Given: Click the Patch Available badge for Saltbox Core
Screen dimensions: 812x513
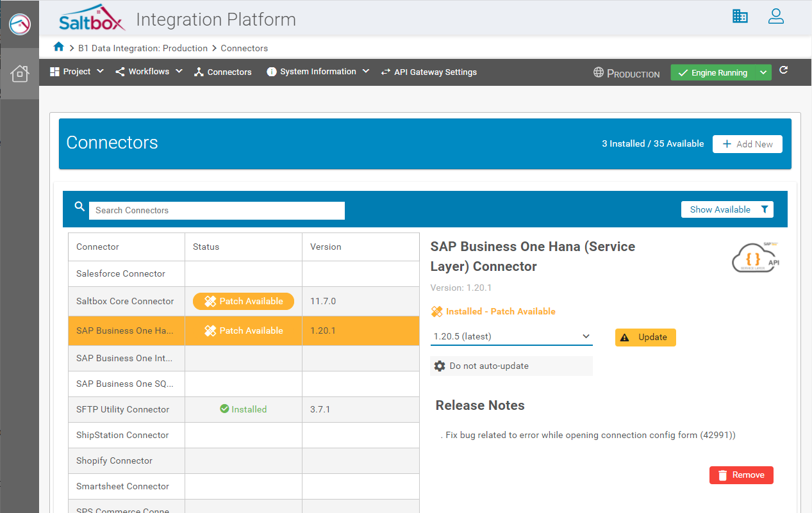Looking at the screenshot, I should point(244,301).
